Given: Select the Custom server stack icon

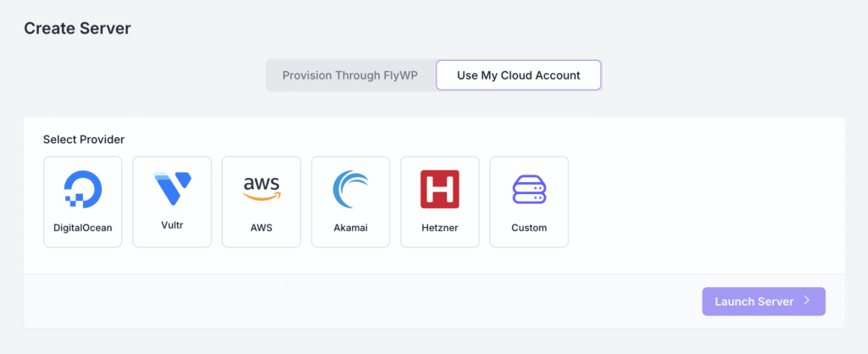Looking at the screenshot, I should click(x=529, y=189).
